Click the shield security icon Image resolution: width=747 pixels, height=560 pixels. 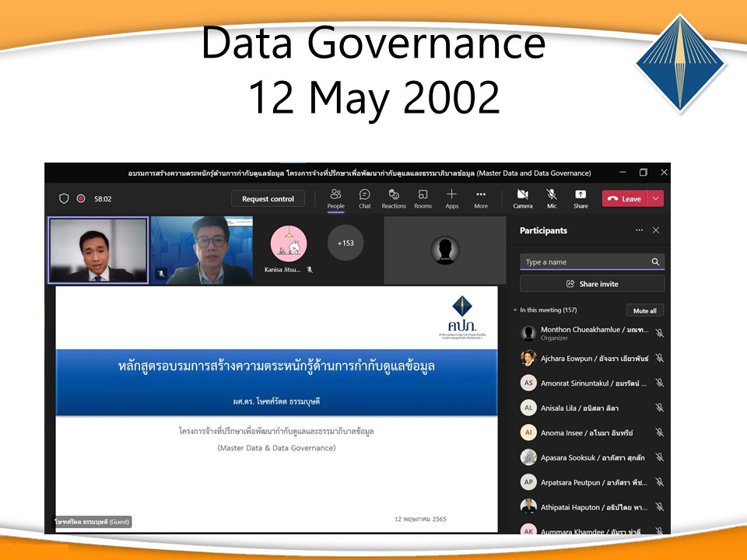click(65, 198)
